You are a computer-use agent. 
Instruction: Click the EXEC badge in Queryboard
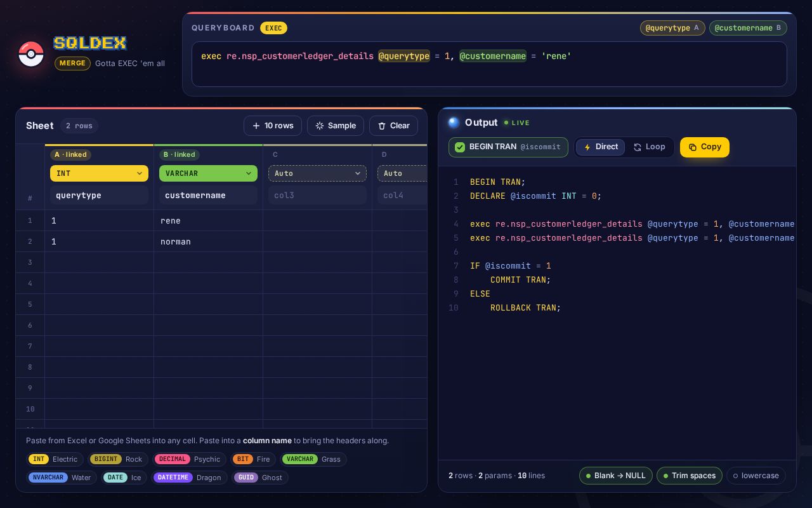[x=273, y=28]
